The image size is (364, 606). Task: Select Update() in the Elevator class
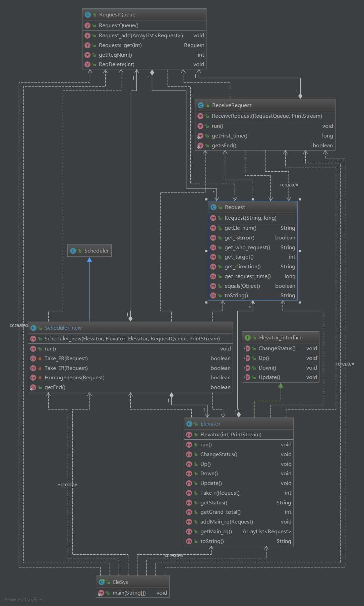[239, 483]
